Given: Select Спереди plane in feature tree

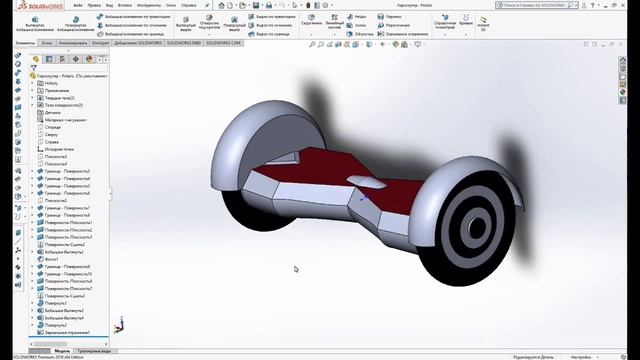Looking at the screenshot, I should [53, 127].
